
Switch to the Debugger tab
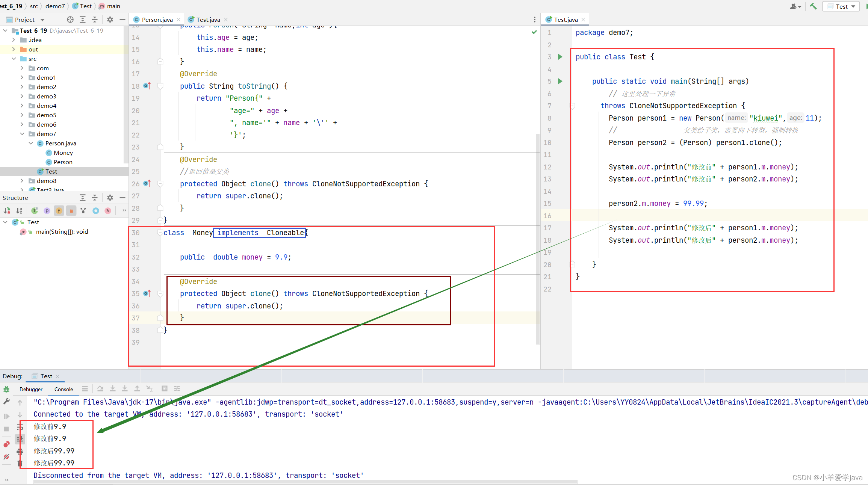(x=31, y=389)
